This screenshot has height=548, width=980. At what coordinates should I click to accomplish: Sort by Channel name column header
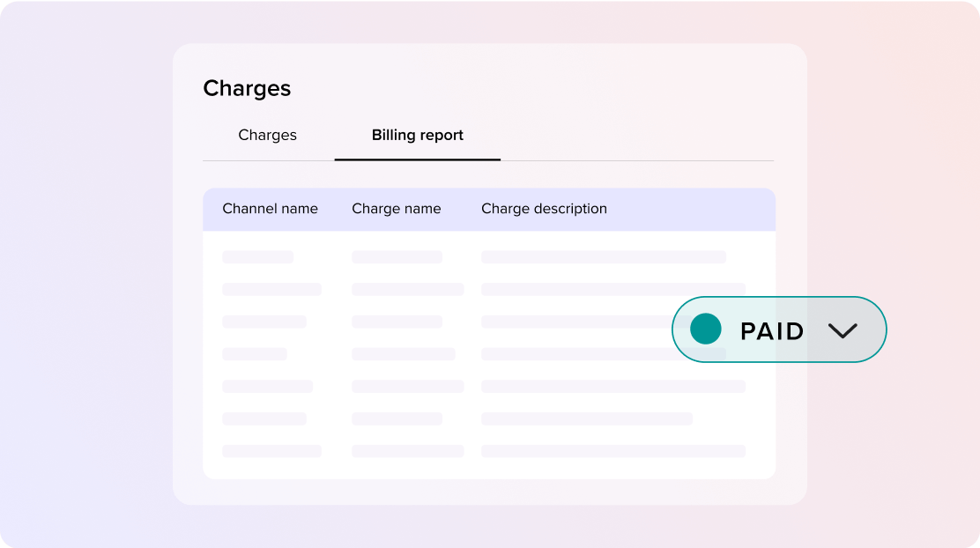pos(270,209)
